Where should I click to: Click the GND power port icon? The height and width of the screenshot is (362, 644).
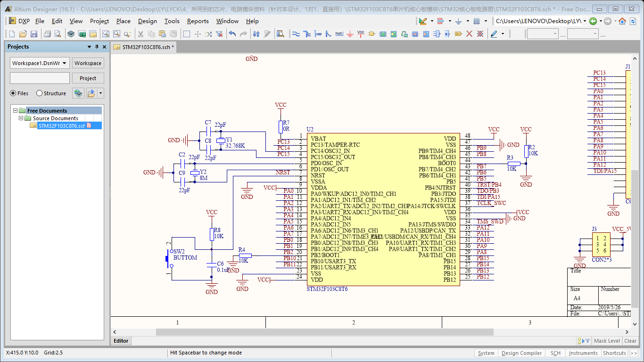pyautogui.click(x=350, y=34)
